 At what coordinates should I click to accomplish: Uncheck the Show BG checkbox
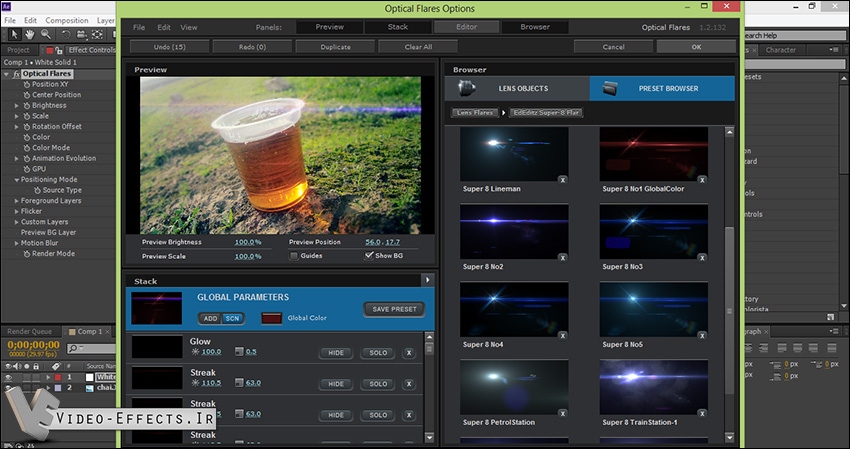[x=369, y=255]
